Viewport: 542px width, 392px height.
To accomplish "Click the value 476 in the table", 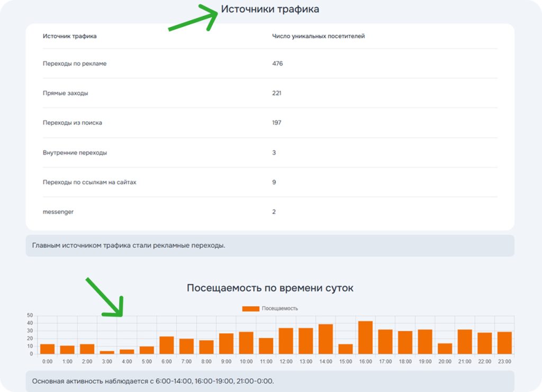I will 277,63.
